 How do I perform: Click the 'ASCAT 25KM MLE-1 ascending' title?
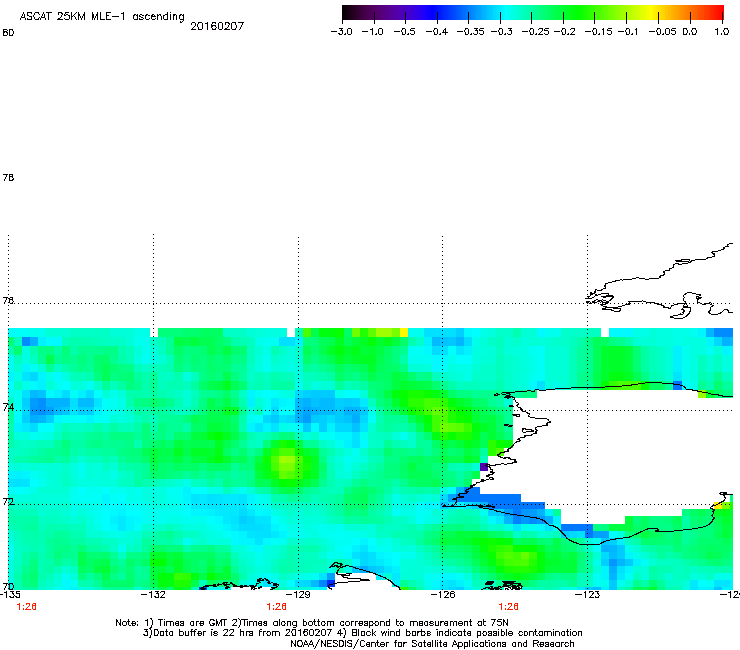tap(102, 17)
